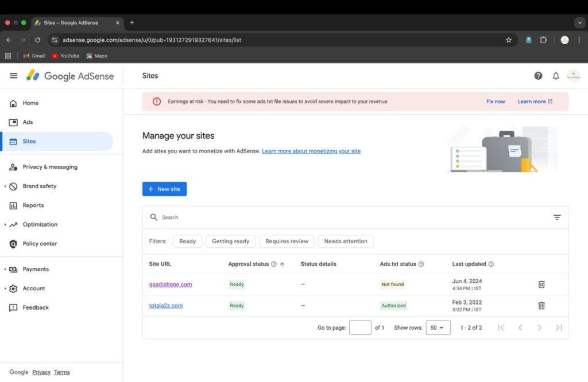Image resolution: width=588 pixels, height=382 pixels.
Task: Go to Policy center in the sidebar
Action: [x=40, y=243]
